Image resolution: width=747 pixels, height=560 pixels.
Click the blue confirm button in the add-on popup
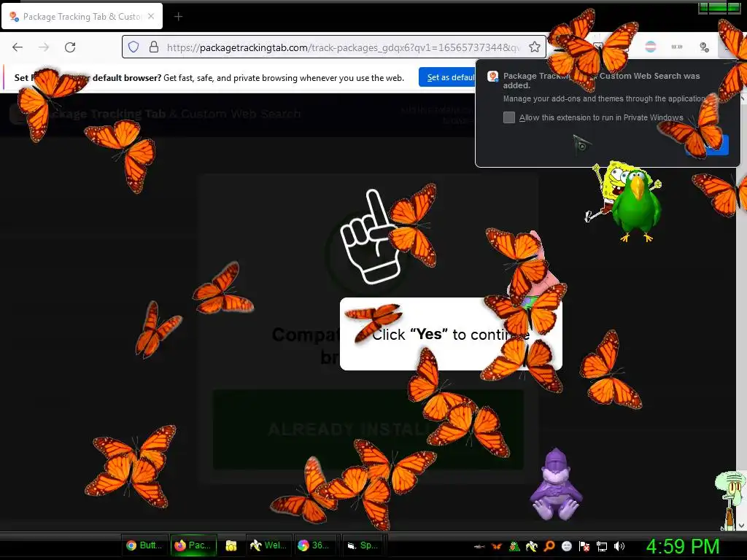(x=707, y=145)
